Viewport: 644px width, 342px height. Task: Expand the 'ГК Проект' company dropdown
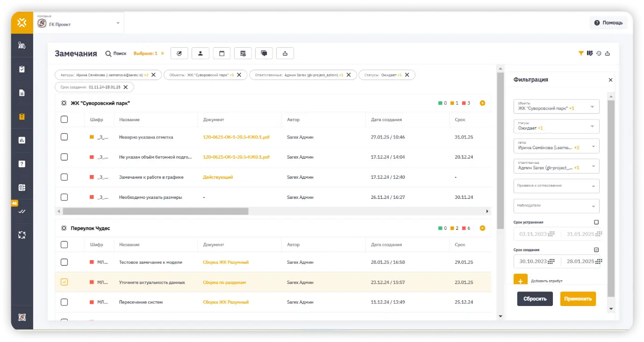118,22
